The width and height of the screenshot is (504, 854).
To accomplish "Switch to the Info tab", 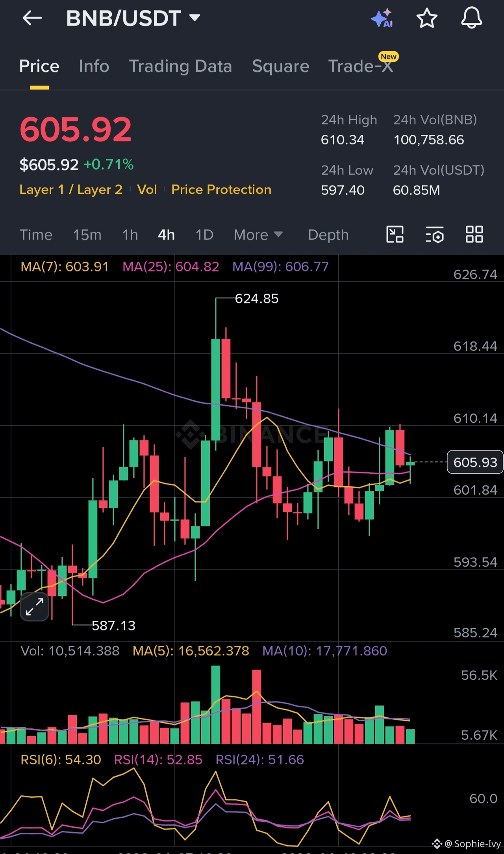I will [94, 66].
